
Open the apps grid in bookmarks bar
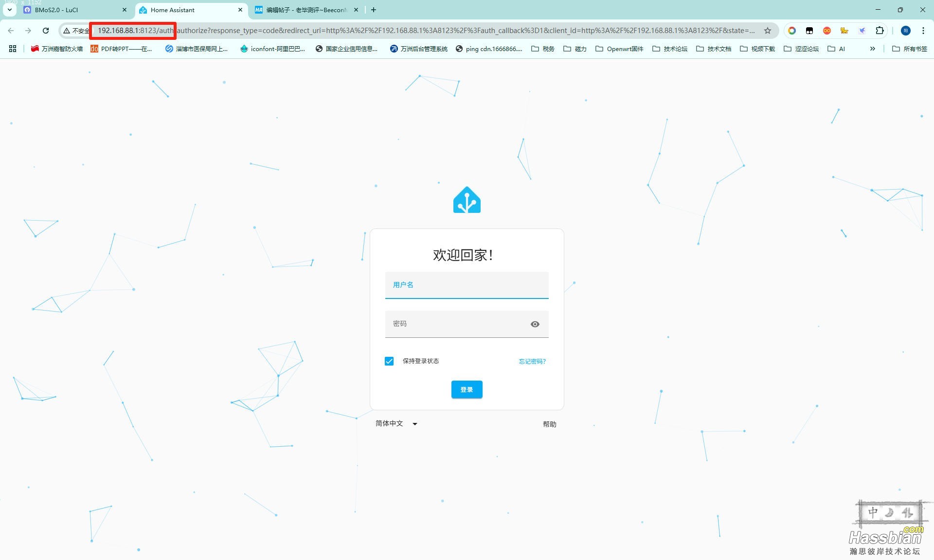coord(13,49)
